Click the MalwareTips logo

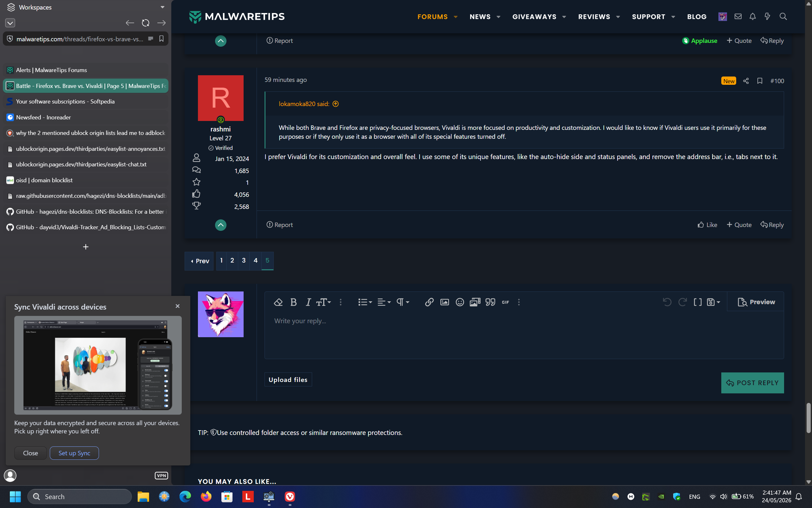[237, 17]
